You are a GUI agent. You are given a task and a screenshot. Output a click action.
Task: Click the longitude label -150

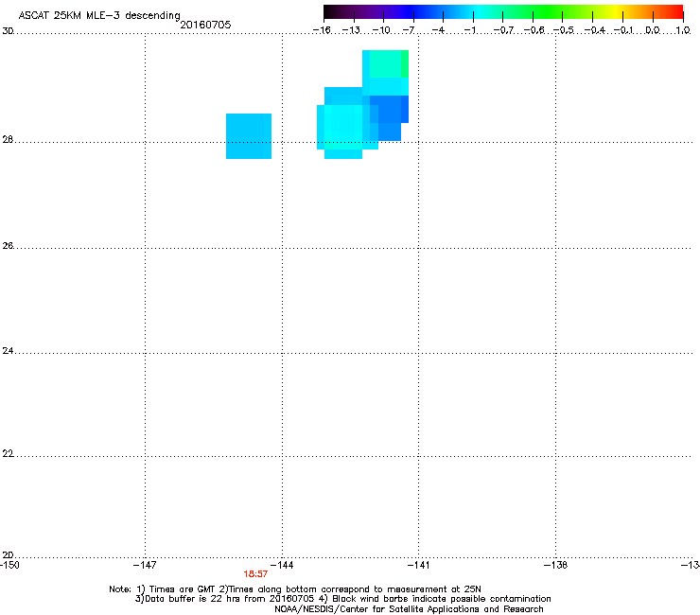pyautogui.click(x=9, y=565)
